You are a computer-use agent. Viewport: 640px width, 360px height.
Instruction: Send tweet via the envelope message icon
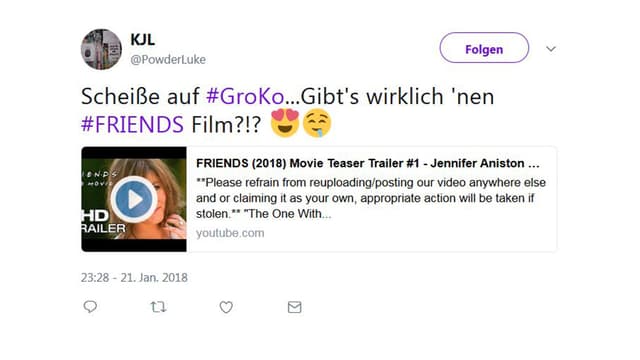click(294, 307)
